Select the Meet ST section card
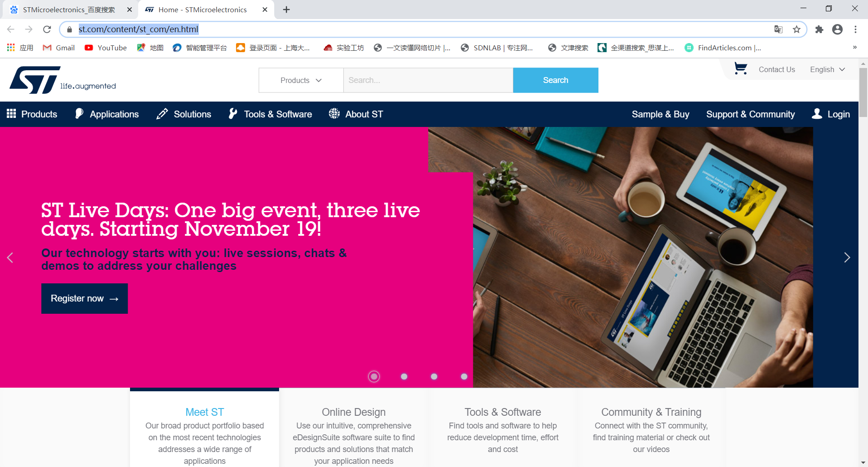 pyautogui.click(x=204, y=428)
